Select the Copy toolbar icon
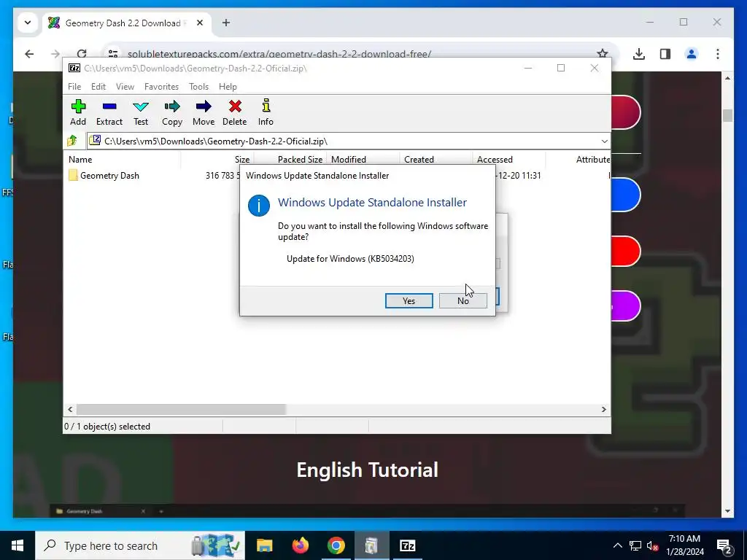Viewport: 747px width, 560px height. (172, 112)
